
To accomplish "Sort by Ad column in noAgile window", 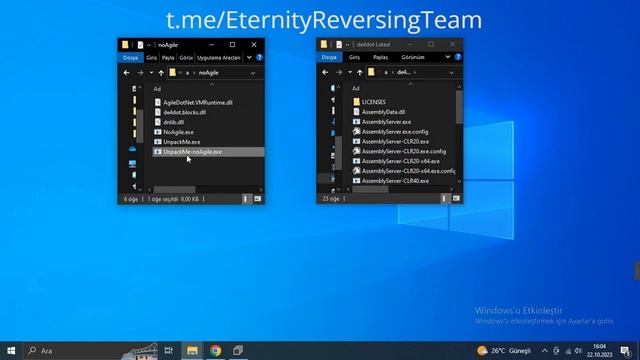I will pos(157,89).
